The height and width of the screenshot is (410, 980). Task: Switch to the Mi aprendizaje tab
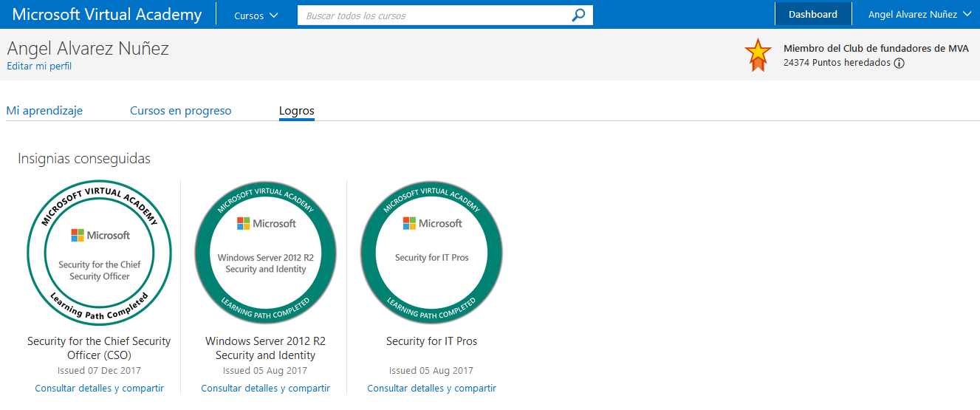pos(44,111)
